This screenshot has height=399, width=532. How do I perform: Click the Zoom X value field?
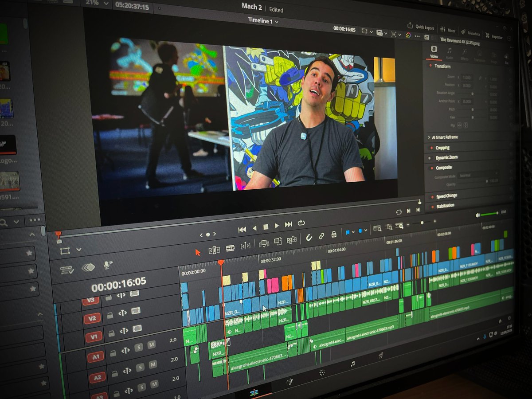(466, 77)
